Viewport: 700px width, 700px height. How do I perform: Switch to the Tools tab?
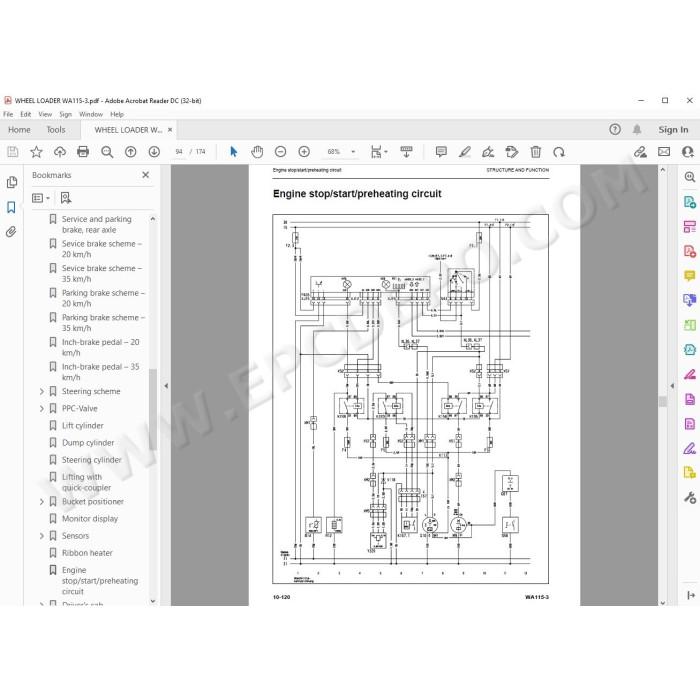coord(56,130)
